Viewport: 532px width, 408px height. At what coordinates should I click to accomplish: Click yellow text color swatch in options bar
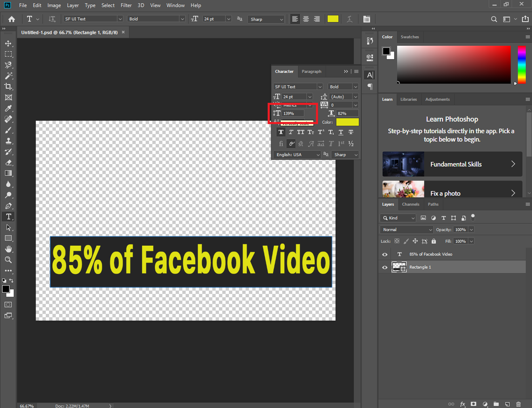coord(333,19)
